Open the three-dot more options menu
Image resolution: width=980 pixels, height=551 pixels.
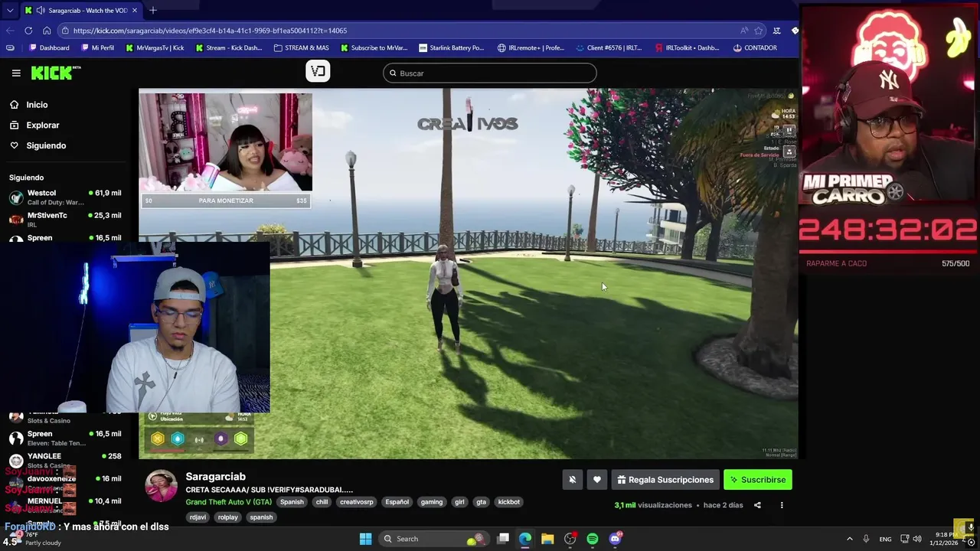click(x=782, y=505)
